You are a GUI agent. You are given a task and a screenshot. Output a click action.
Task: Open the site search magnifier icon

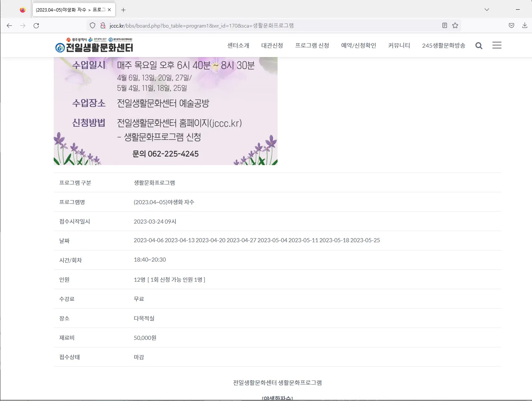click(x=479, y=45)
